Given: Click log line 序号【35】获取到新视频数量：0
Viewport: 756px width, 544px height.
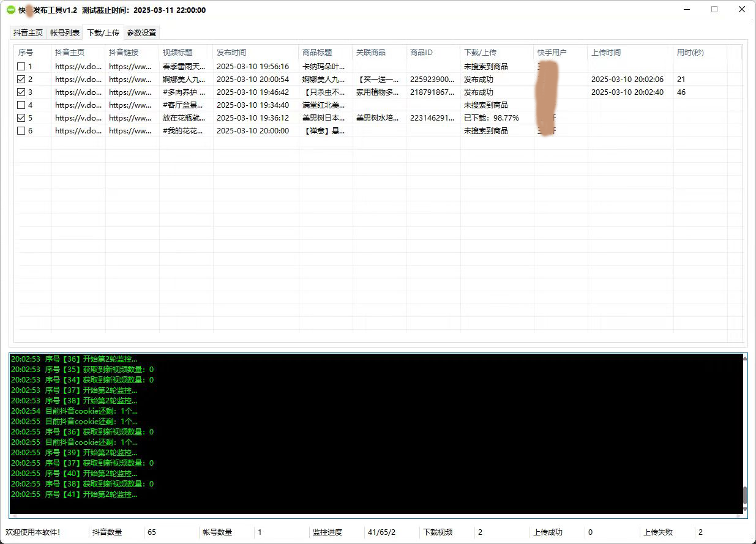Looking at the screenshot, I should pyautogui.click(x=83, y=369).
